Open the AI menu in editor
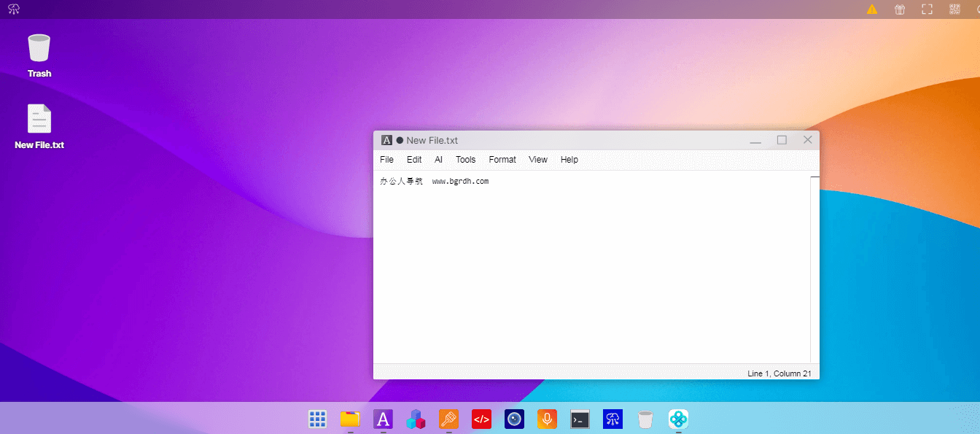 coord(438,160)
